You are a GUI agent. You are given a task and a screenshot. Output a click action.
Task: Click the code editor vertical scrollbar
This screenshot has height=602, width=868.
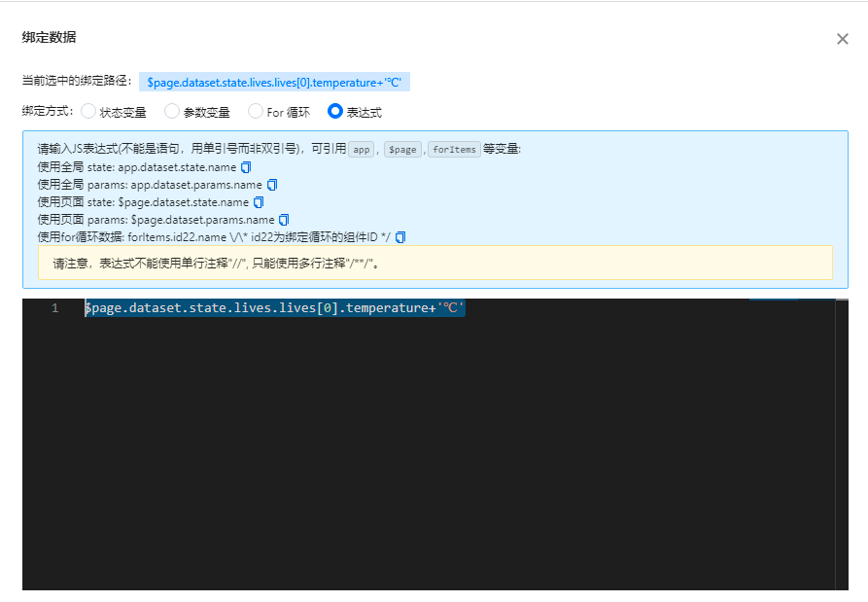point(842,444)
